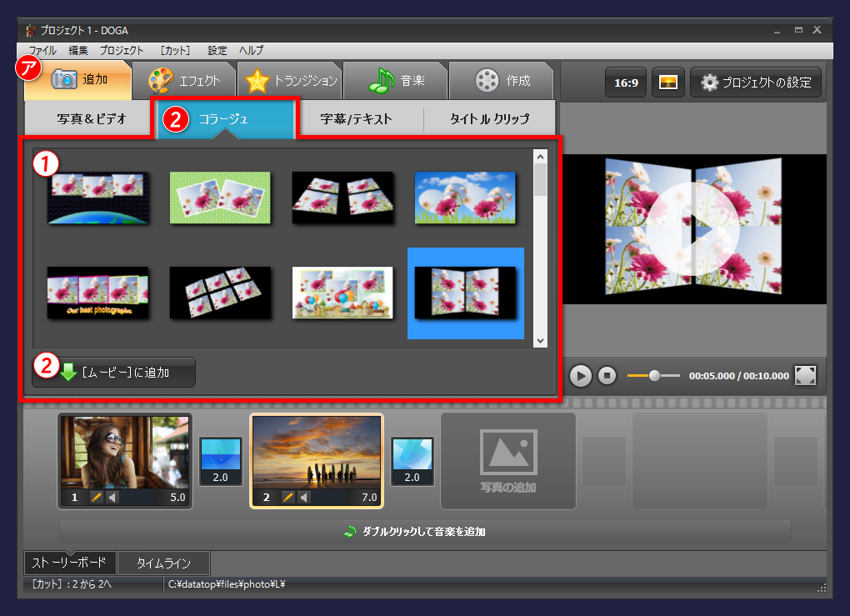Click the [ムービー]に追加 button
This screenshot has height=616, width=850.
tap(113, 373)
